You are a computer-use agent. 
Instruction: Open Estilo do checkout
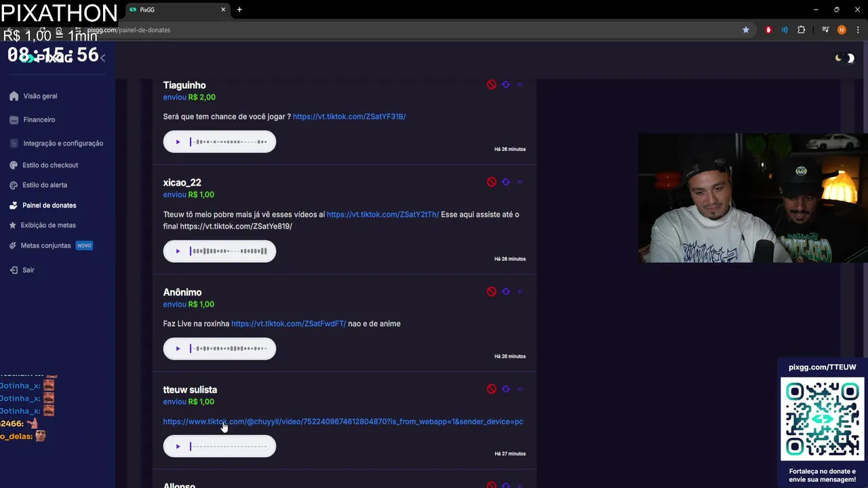pyautogui.click(x=50, y=165)
